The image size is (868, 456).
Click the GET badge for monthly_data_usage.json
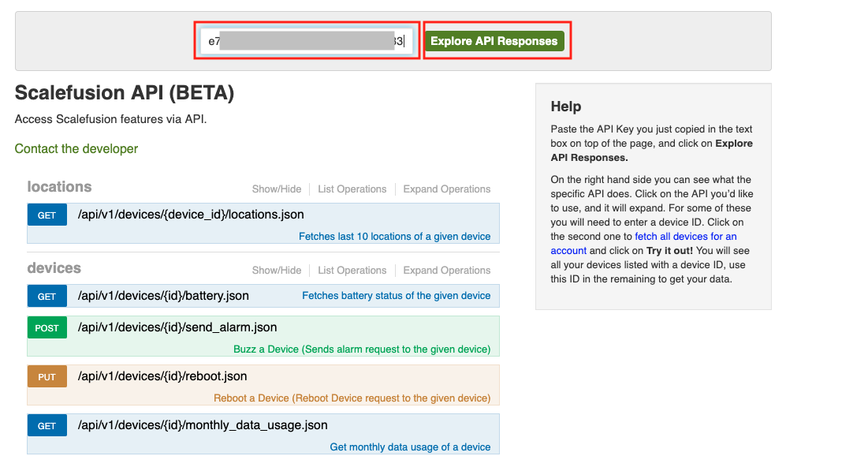point(47,425)
